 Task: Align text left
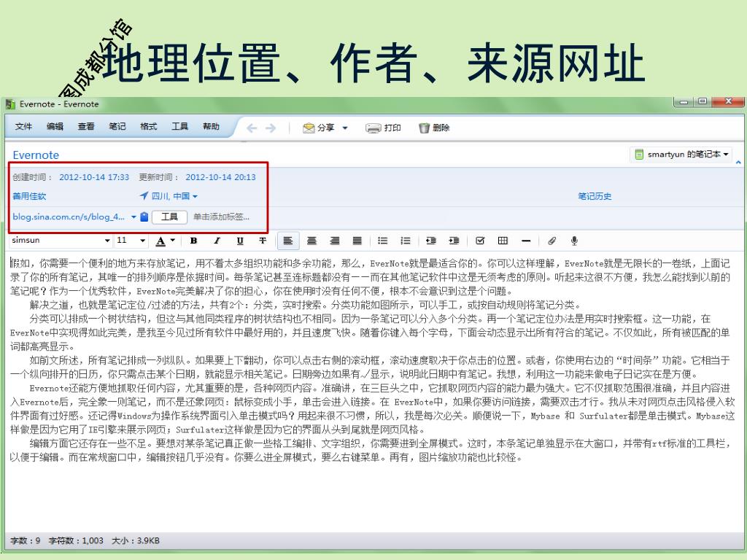(x=288, y=241)
